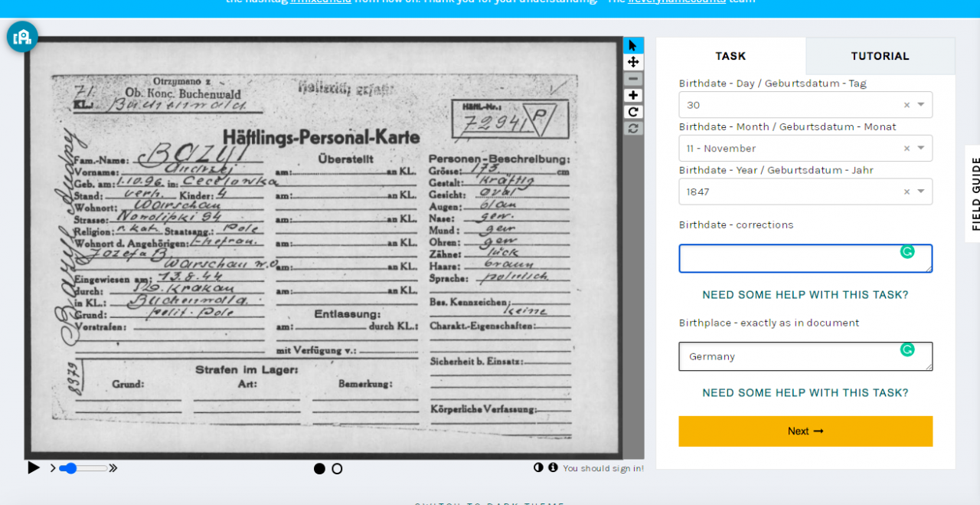Click the yellow Next button

tap(805, 431)
